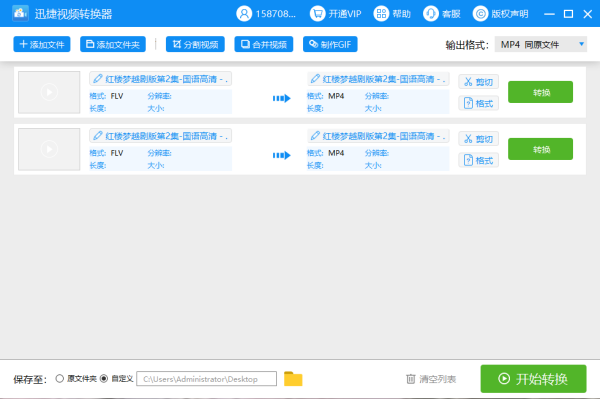Maximize the converter window

(x=568, y=14)
